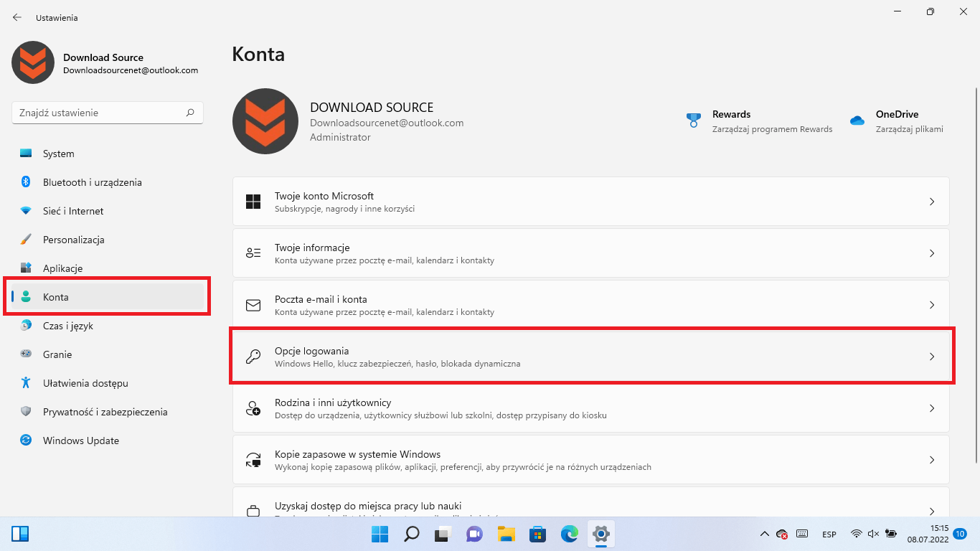Screen dimensions: 980x551
Task: Open the Twoje konto Microsoft label
Action: [x=324, y=196]
